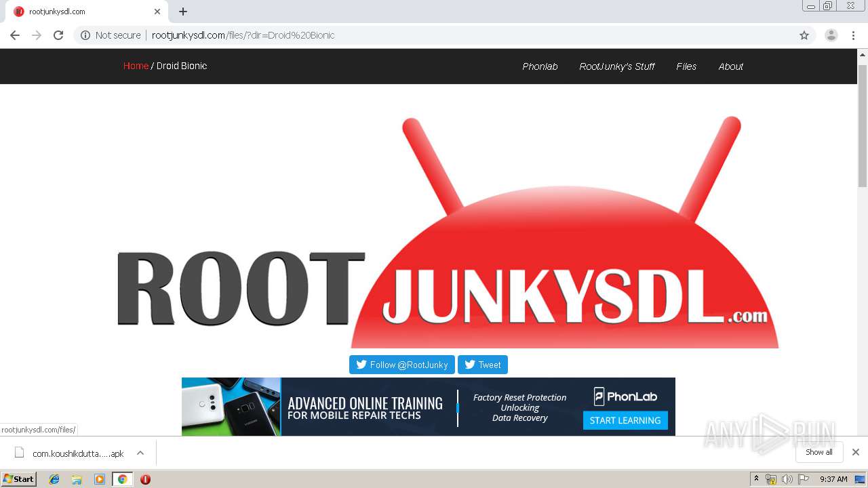The image size is (868, 488).
Task: Go back with browser back arrow
Action: coord(15,35)
